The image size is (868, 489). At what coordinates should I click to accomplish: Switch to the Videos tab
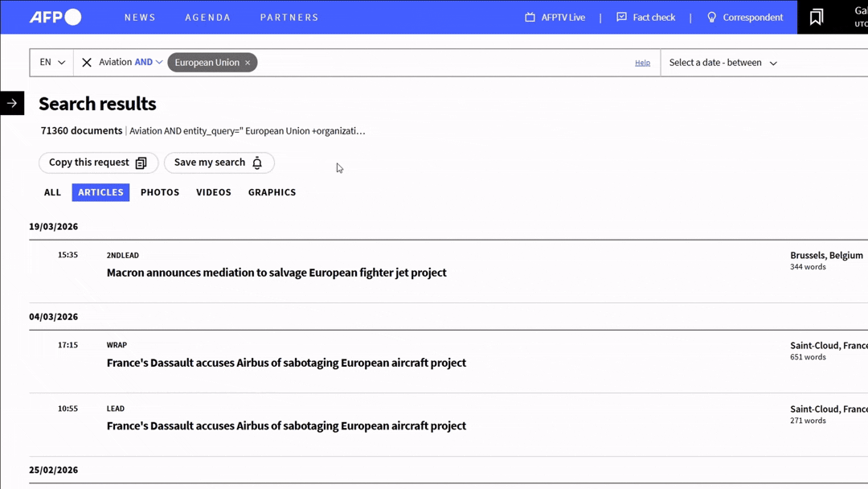click(x=214, y=192)
